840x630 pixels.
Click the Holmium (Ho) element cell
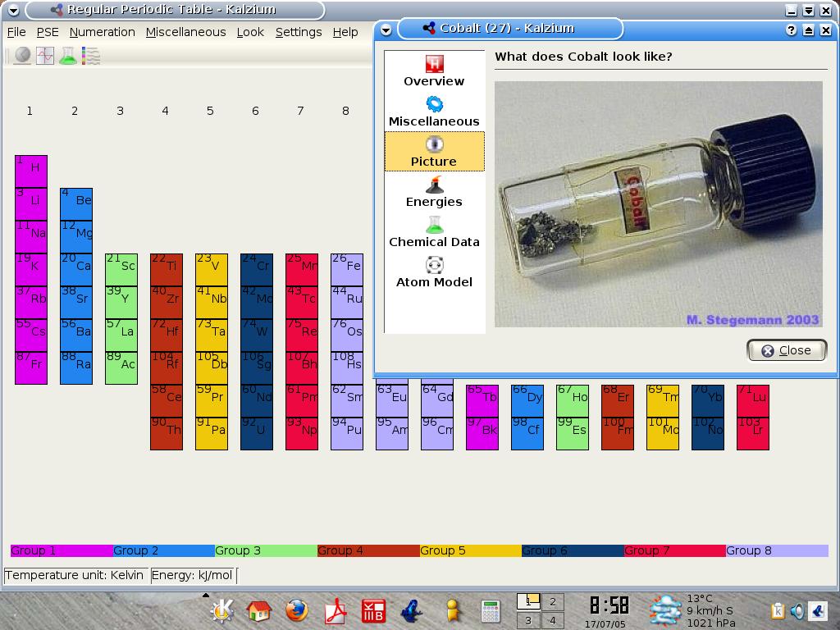tap(572, 401)
